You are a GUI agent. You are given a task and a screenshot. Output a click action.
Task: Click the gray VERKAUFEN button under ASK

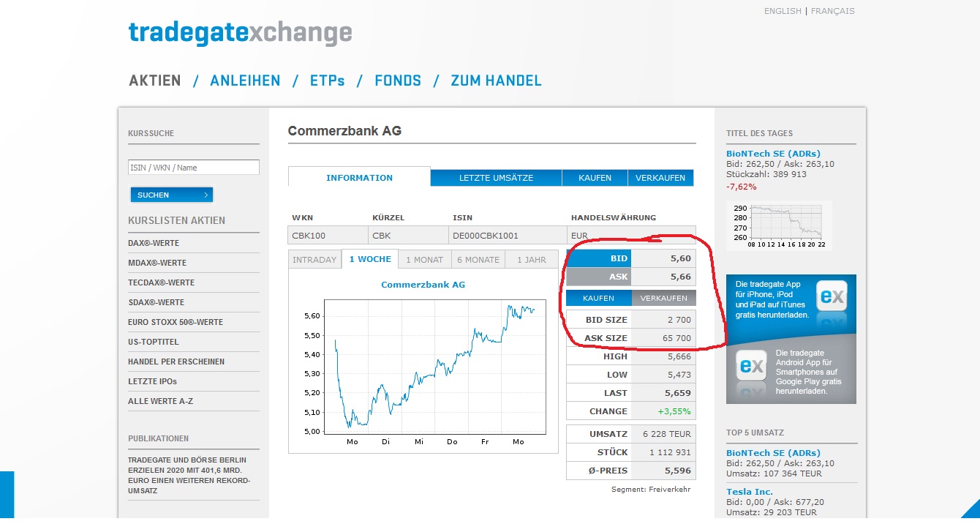coord(664,298)
